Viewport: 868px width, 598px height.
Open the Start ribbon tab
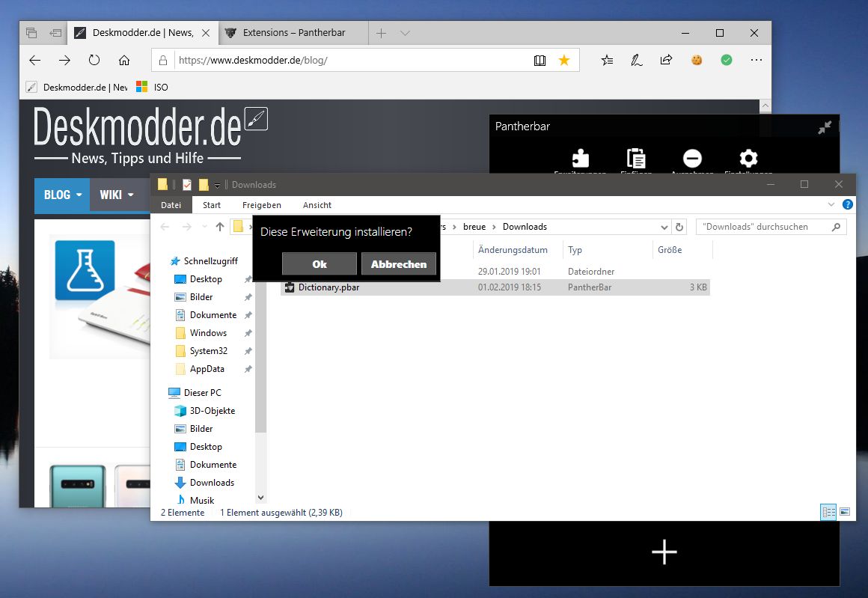[212, 205]
